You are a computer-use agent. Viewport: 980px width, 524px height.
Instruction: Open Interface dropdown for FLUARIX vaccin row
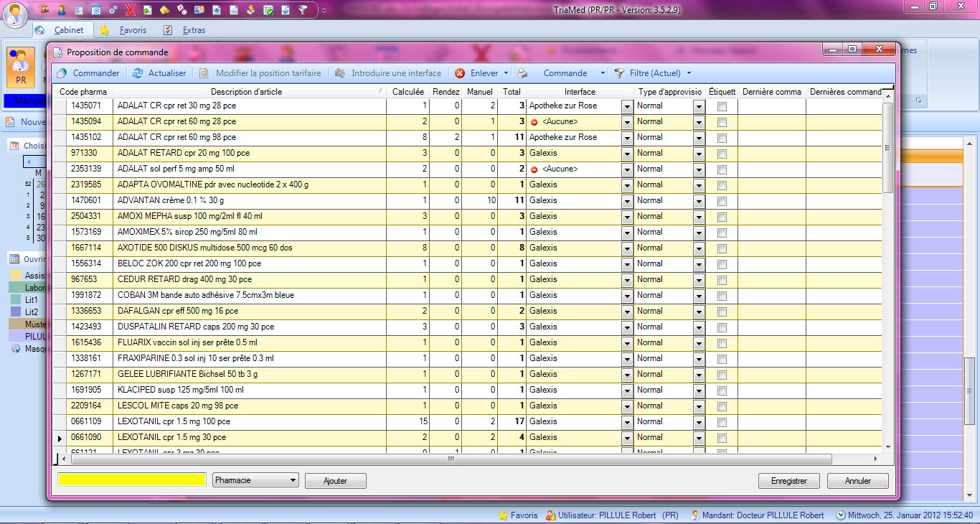627,343
